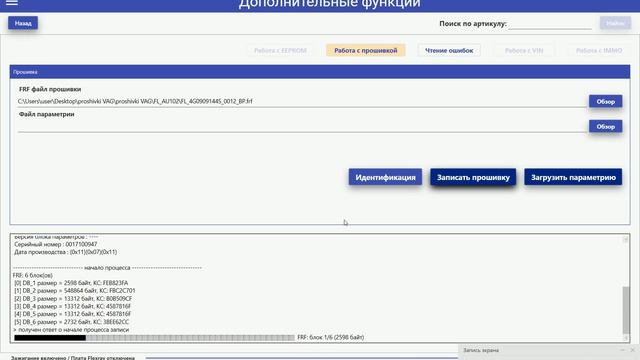Select the [2] DB_3 размер = 13312 байт line

click(x=73, y=299)
